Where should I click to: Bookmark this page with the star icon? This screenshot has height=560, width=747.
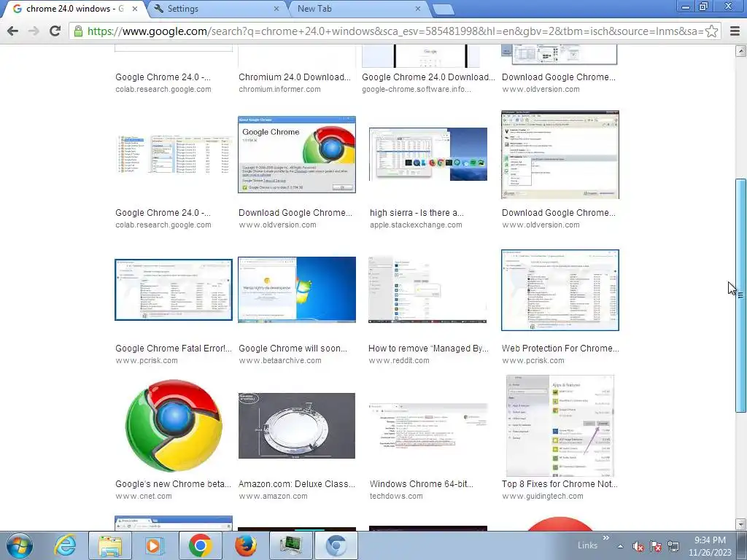(x=711, y=31)
